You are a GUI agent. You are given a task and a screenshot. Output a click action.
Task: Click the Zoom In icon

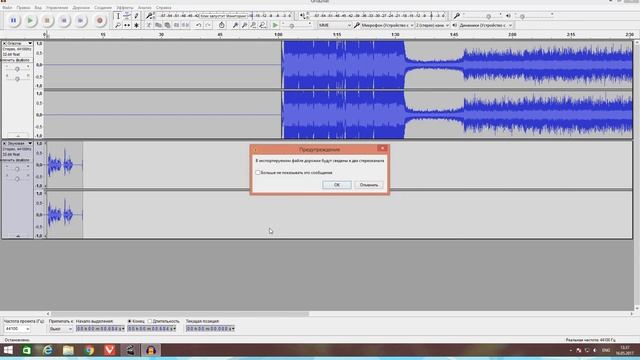[x=235, y=25]
